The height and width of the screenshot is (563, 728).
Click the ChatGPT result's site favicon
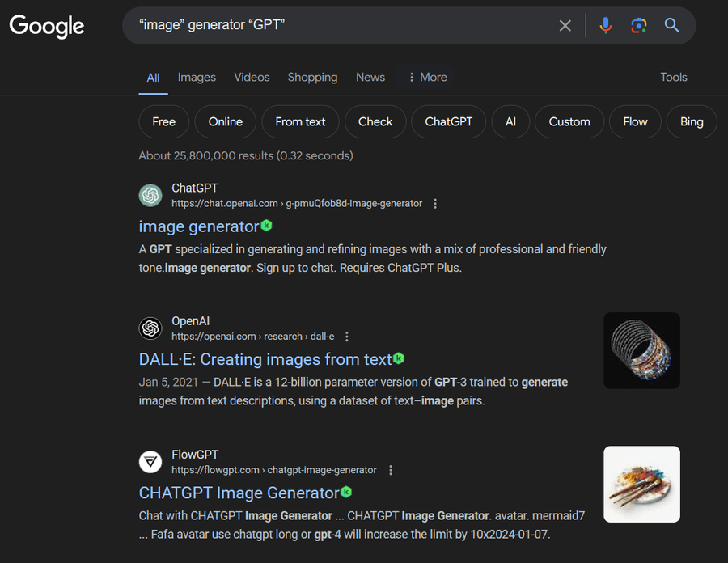pyautogui.click(x=150, y=195)
